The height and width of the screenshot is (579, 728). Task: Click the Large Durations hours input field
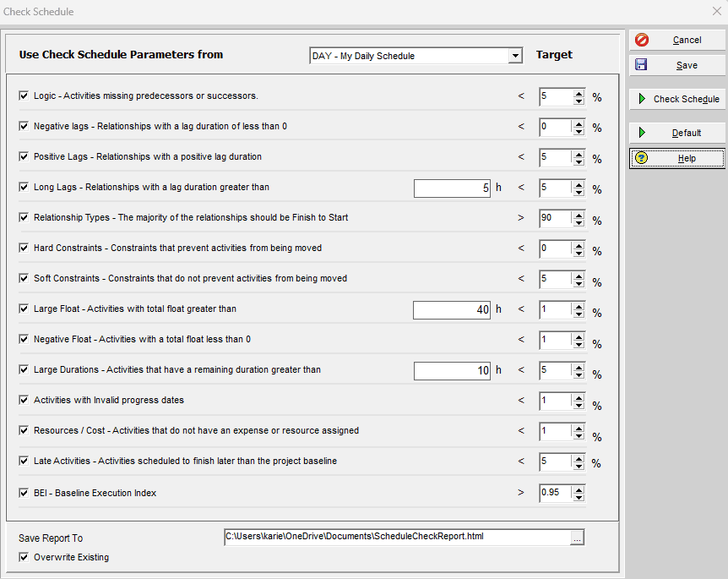click(452, 370)
